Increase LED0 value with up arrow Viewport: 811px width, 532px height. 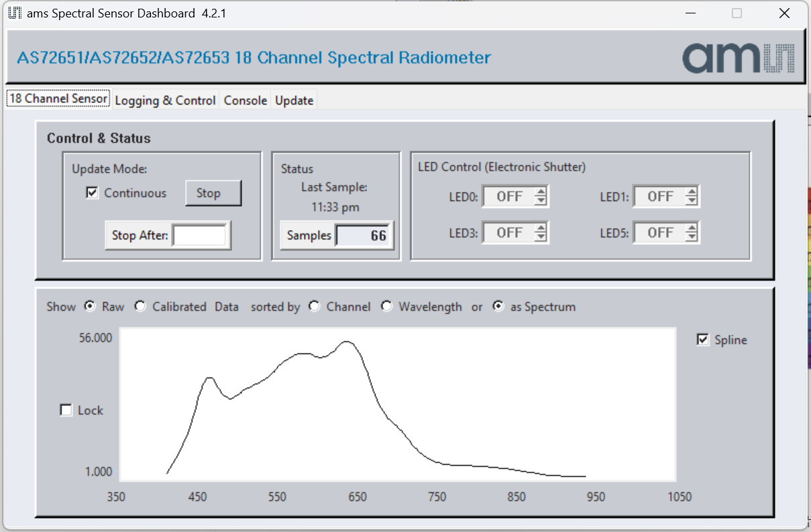click(x=541, y=192)
